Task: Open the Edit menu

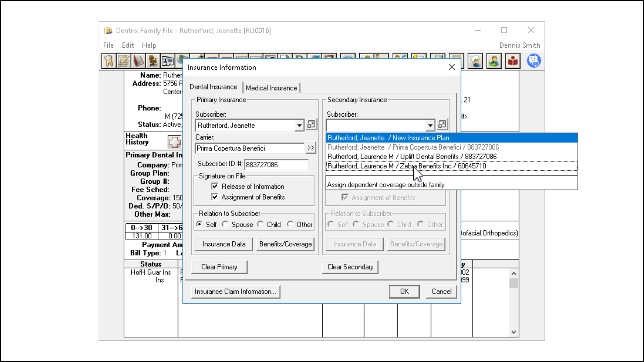Action: [127, 45]
